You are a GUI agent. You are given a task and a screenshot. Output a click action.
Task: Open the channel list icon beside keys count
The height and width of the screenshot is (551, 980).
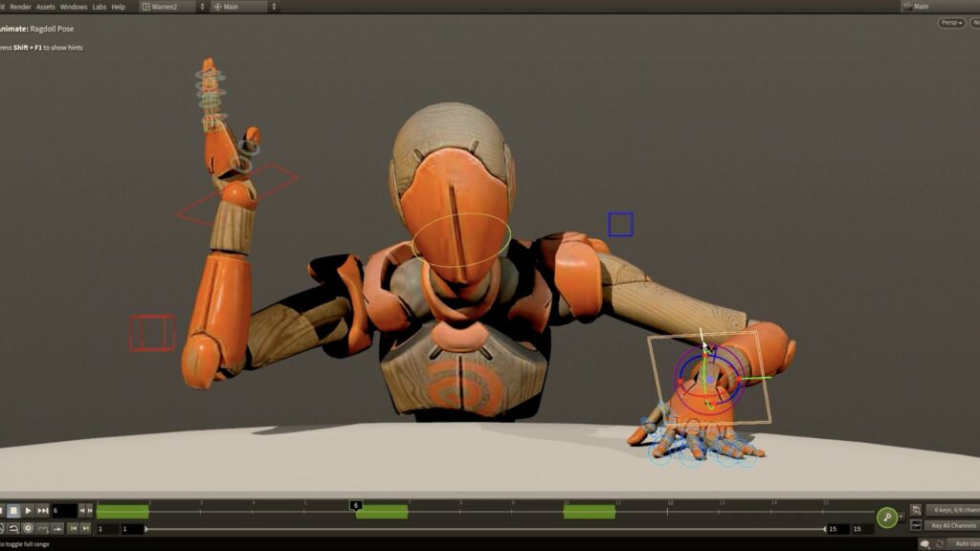[x=916, y=511]
